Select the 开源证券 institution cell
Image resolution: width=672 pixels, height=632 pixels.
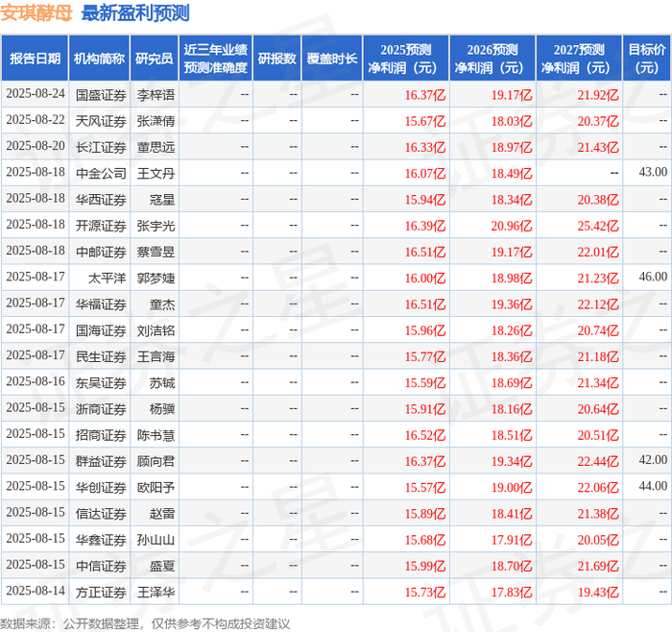101,226
